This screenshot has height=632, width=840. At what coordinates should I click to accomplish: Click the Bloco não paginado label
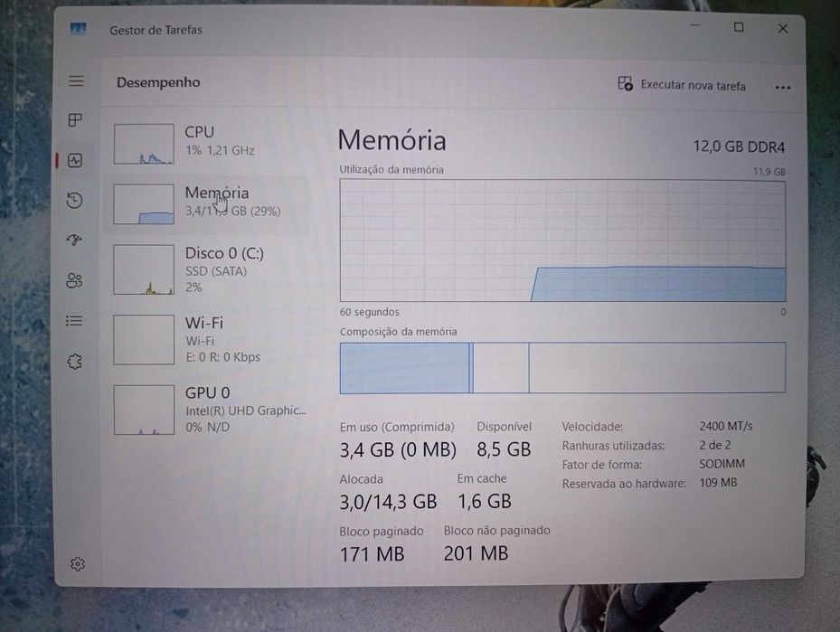(496, 530)
